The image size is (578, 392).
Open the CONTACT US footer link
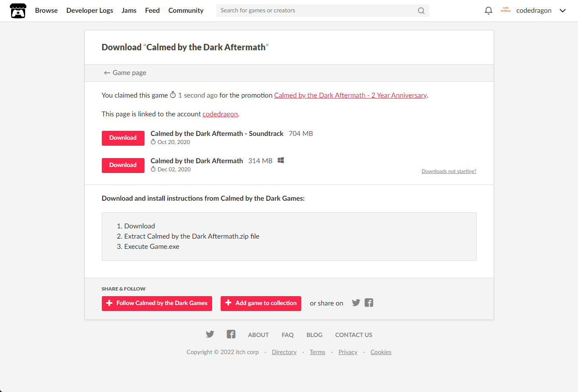[354, 335]
